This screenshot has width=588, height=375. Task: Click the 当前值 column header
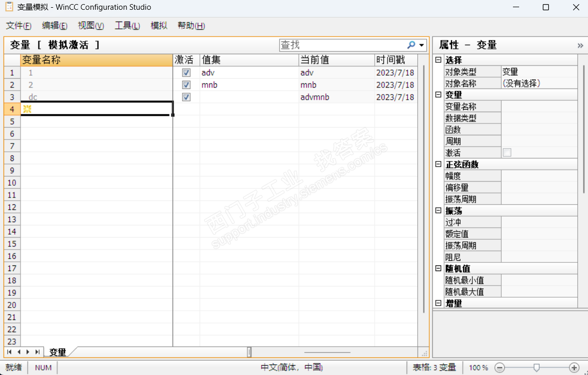(x=337, y=60)
